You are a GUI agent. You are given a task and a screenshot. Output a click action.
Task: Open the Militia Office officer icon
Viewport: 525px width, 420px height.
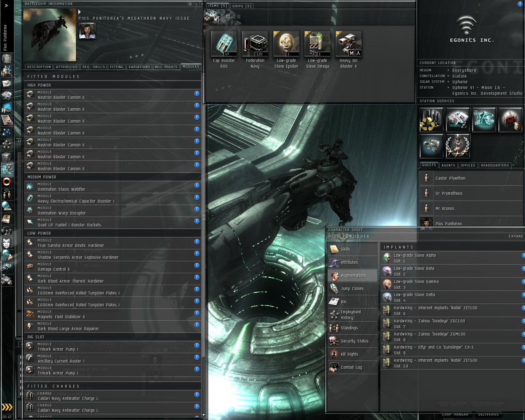(457, 146)
